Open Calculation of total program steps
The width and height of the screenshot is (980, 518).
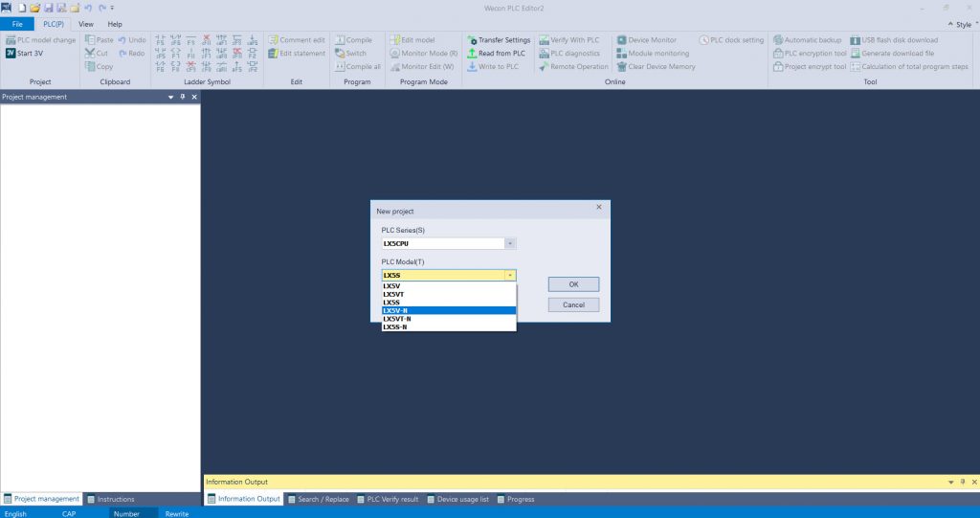[x=909, y=66]
